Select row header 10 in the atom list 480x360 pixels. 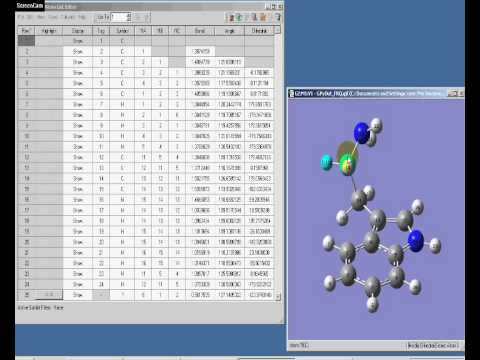click(x=26, y=136)
